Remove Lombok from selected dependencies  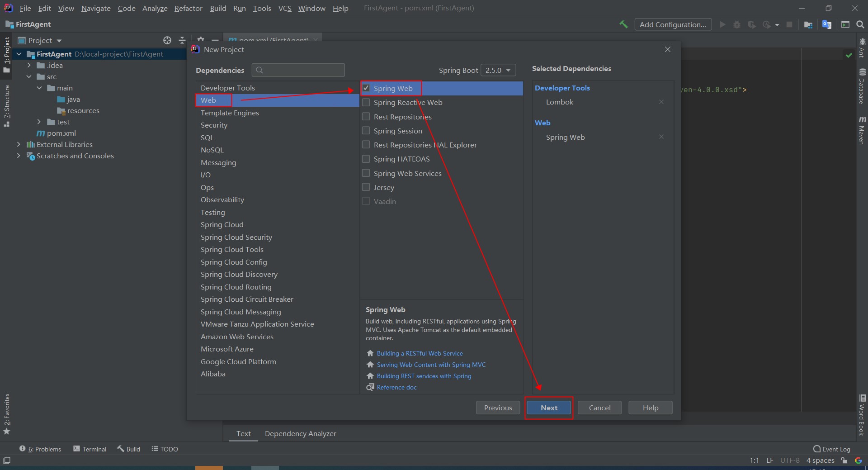click(x=661, y=102)
